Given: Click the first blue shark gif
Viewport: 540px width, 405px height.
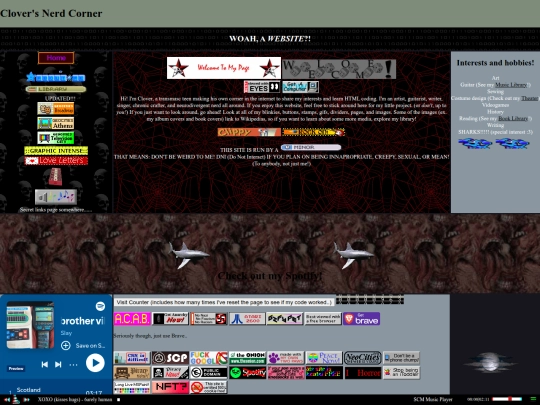Looking at the screenshot, I should coord(475,143).
